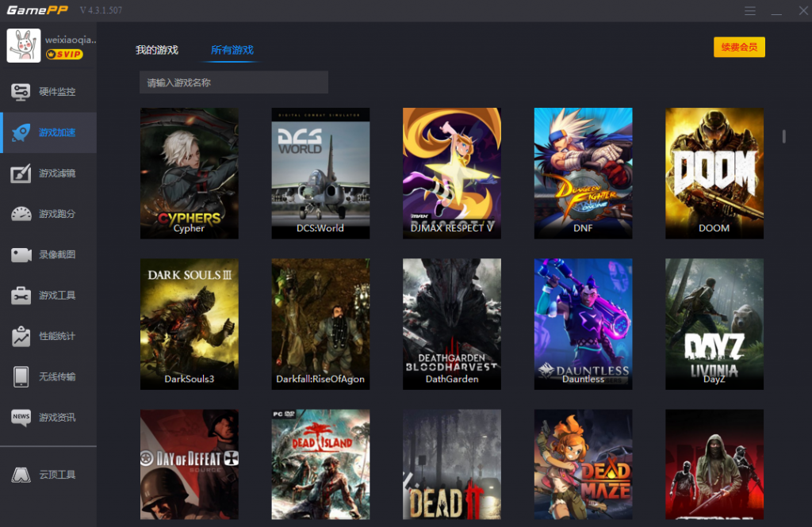Select the Dead Maze game cover

pyautogui.click(x=583, y=464)
